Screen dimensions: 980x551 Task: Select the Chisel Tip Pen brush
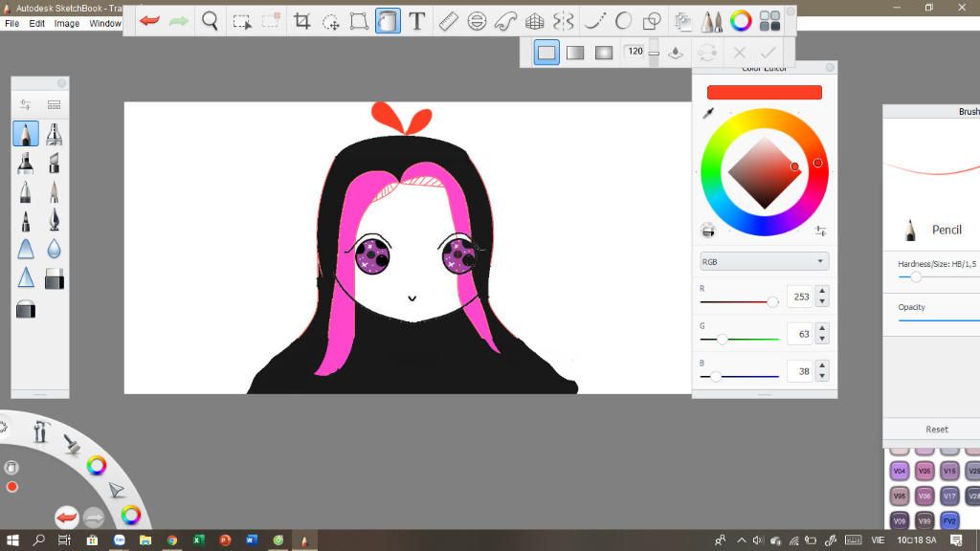point(55,163)
